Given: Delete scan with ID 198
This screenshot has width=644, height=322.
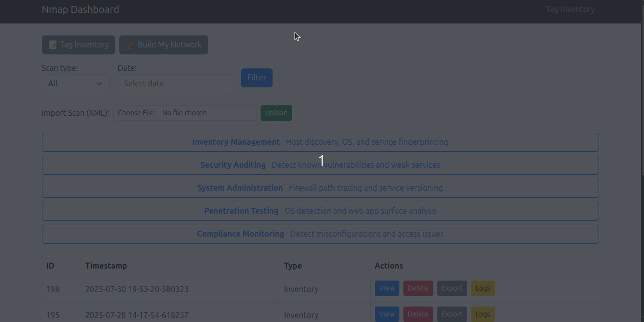Looking at the screenshot, I should point(418,289).
